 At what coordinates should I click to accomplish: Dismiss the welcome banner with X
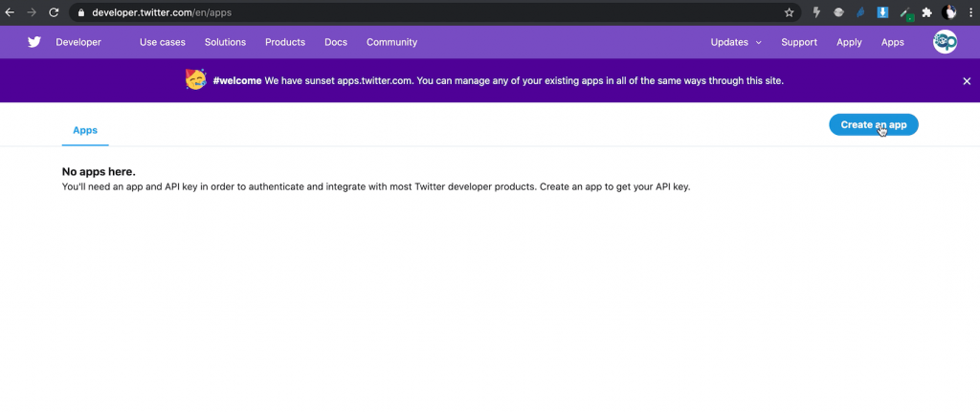pyautogui.click(x=967, y=81)
